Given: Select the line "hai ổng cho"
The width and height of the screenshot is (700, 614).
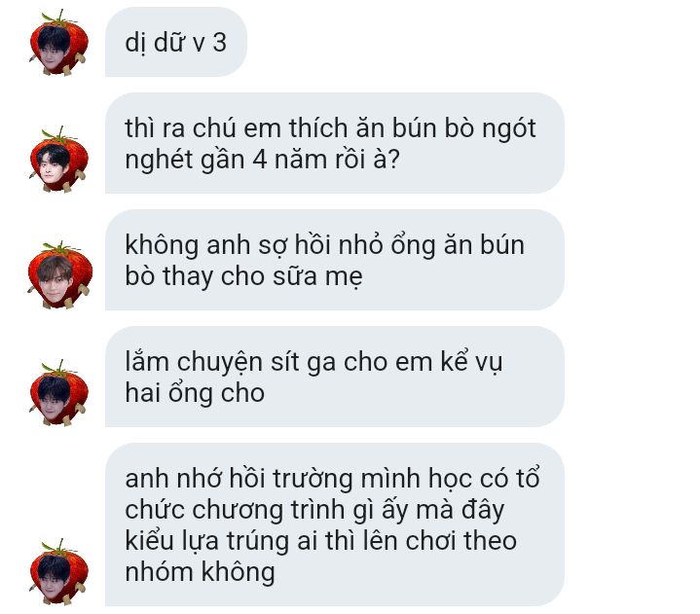Looking at the screenshot, I should click(195, 393).
